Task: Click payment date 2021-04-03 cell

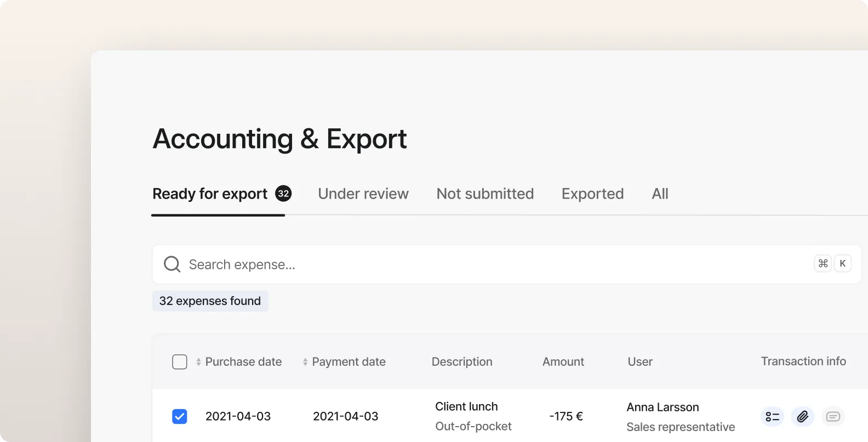Action: pyautogui.click(x=345, y=416)
